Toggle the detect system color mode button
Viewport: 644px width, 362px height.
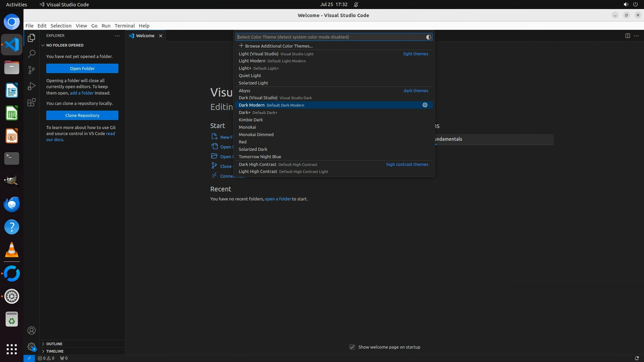[x=428, y=37]
